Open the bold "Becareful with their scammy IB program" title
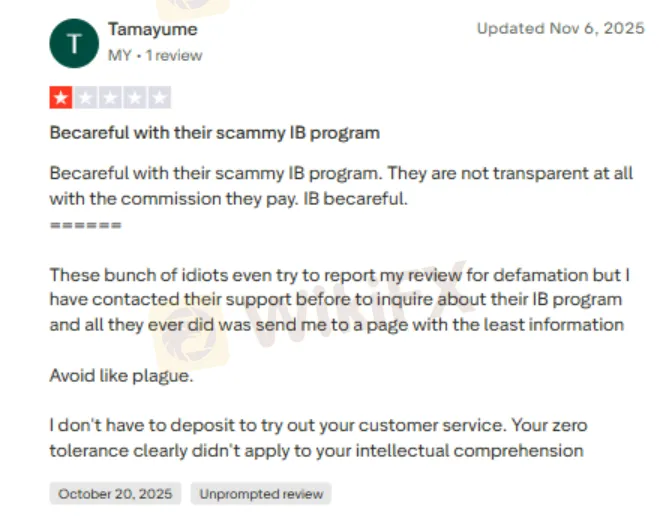This screenshot has height=525, width=659. tap(214, 132)
